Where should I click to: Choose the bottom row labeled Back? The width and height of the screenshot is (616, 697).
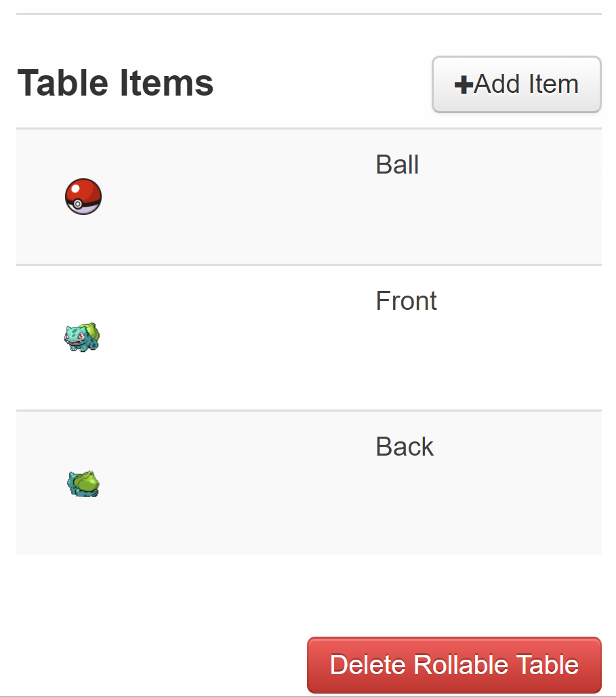click(309, 483)
